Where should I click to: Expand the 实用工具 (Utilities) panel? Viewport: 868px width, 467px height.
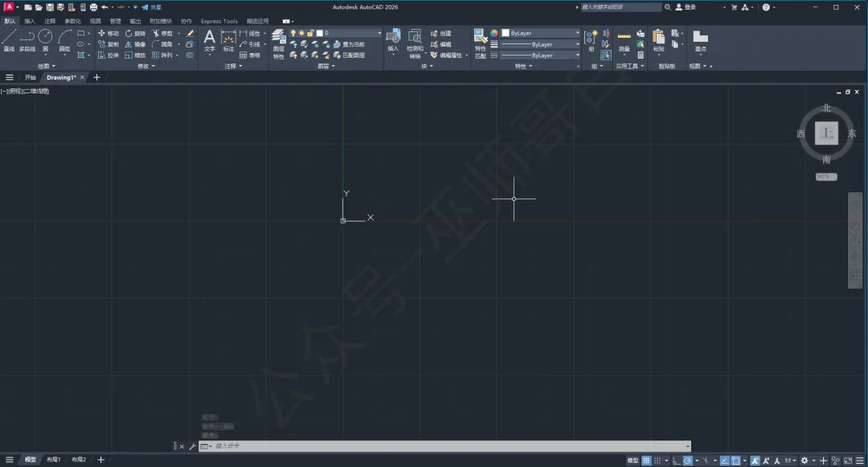630,67
